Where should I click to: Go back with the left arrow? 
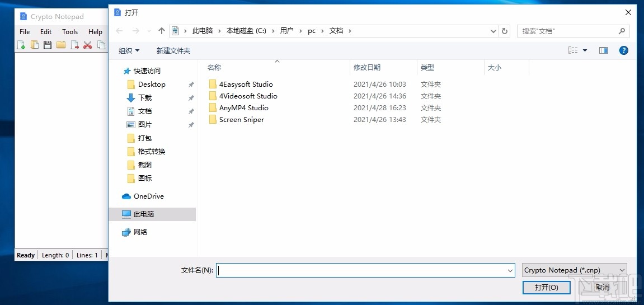pyautogui.click(x=120, y=31)
